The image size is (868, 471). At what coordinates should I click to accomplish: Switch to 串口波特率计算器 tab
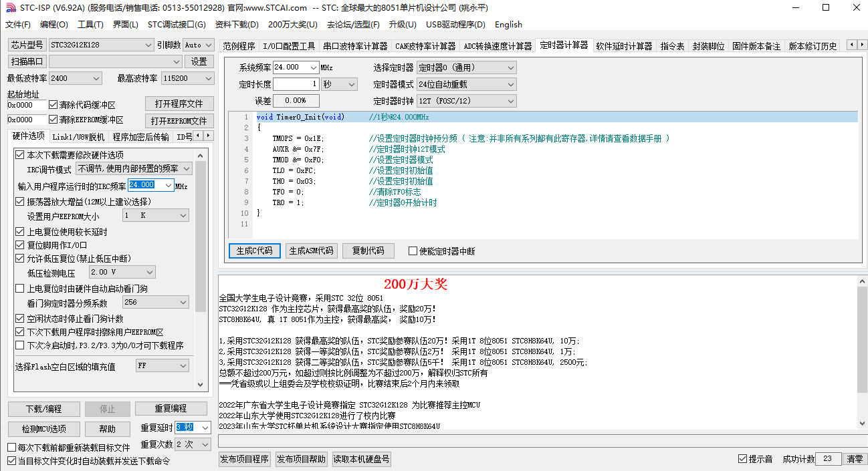click(355, 46)
